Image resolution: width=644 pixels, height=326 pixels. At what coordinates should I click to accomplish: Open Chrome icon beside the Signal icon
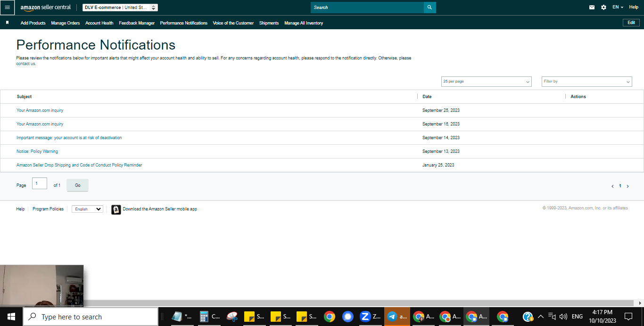coord(330,317)
